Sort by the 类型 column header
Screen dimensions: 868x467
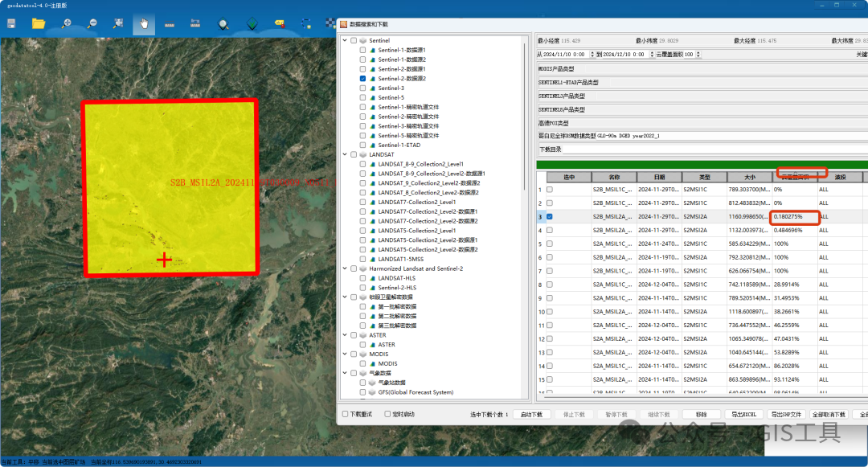click(705, 177)
